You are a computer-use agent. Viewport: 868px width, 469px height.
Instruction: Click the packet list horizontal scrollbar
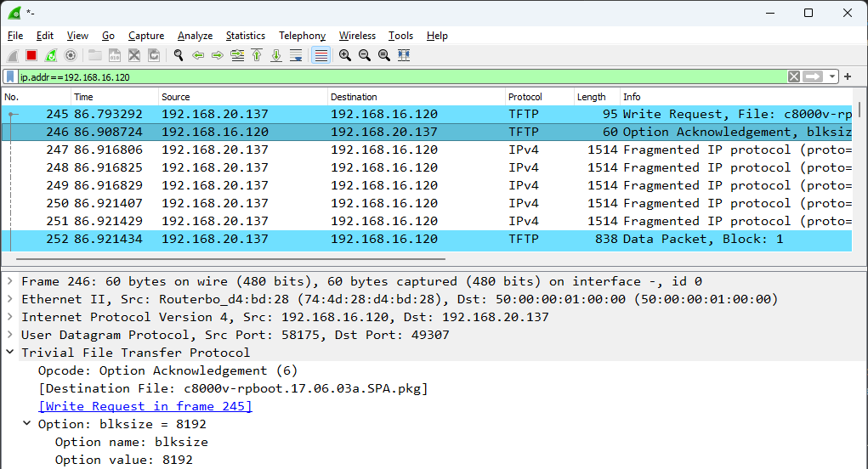point(231,258)
